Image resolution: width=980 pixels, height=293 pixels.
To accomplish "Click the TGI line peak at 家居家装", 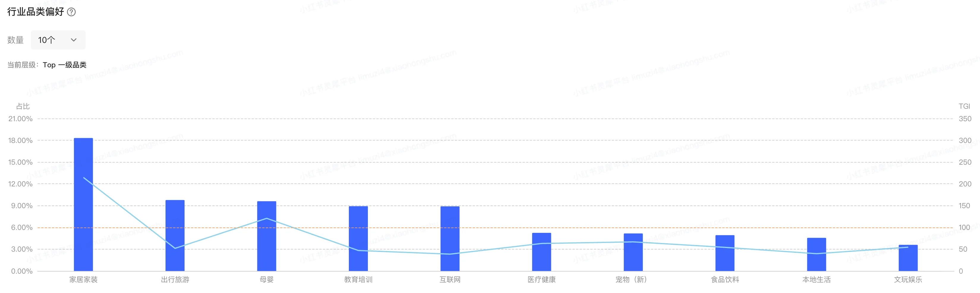I will click(x=83, y=177).
